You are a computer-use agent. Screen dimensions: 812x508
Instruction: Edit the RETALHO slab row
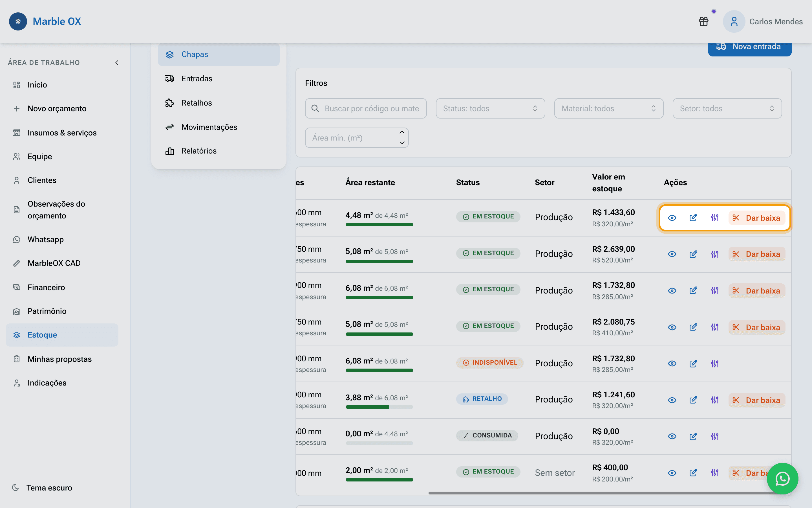(693, 400)
